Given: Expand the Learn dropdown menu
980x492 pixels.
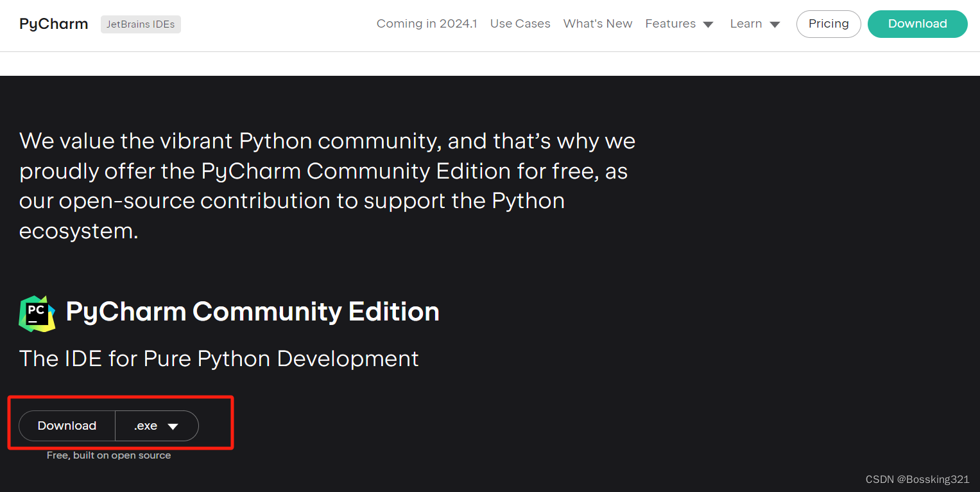Looking at the screenshot, I should (755, 24).
